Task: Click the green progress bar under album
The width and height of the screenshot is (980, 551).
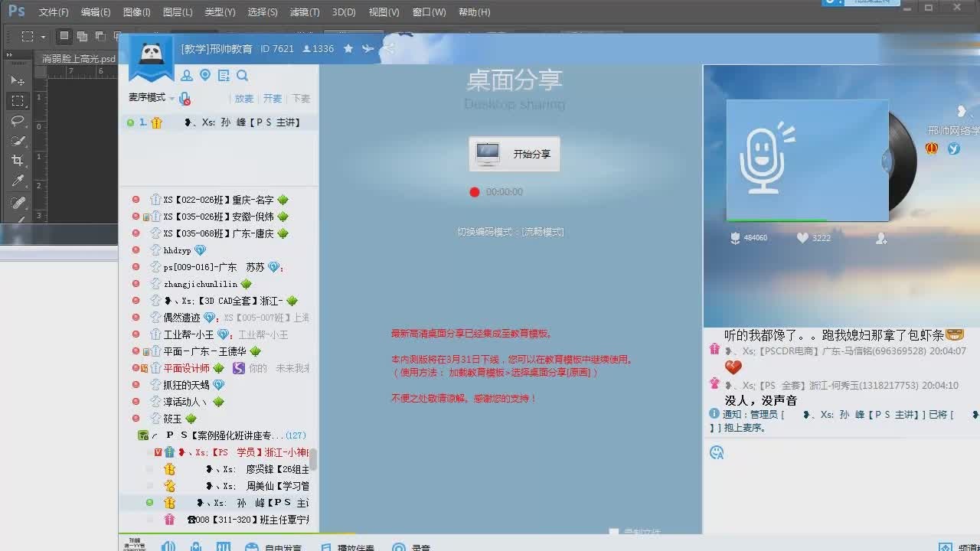Action: coord(776,220)
